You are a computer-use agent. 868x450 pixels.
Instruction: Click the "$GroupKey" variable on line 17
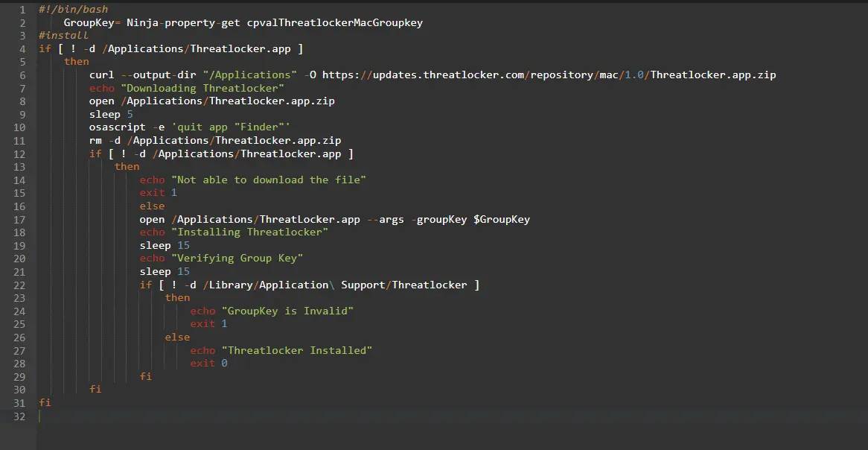point(502,220)
